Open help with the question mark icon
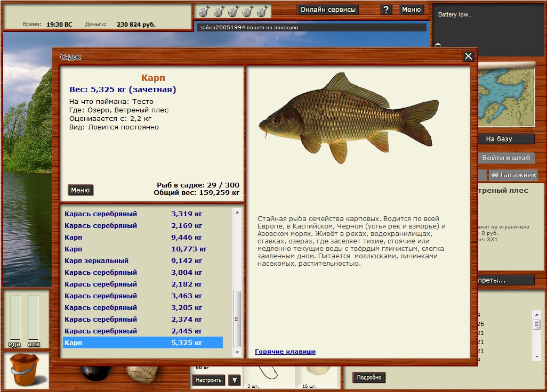 click(x=387, y=10)
